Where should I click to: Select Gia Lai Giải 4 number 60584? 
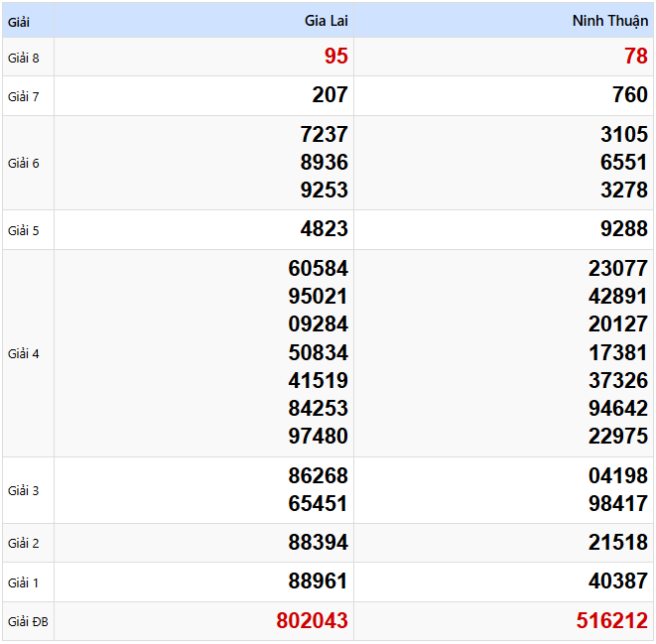click(x=318, y=269)
